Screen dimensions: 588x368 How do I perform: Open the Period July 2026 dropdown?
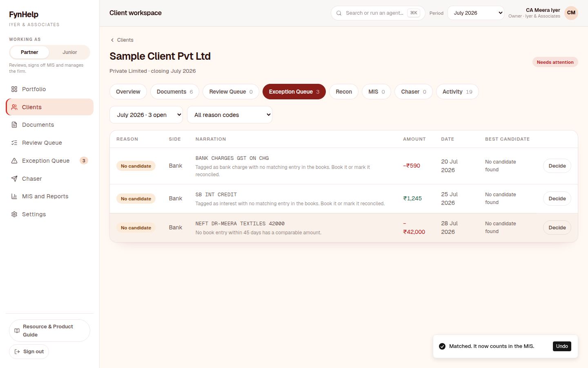click(x=476, y=13)
